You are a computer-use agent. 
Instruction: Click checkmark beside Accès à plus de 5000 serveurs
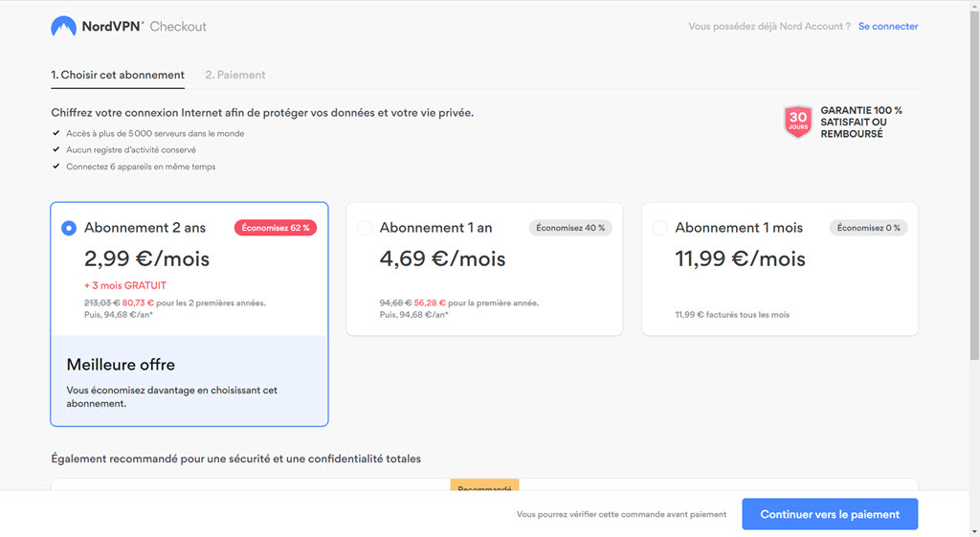pos(56,133)
